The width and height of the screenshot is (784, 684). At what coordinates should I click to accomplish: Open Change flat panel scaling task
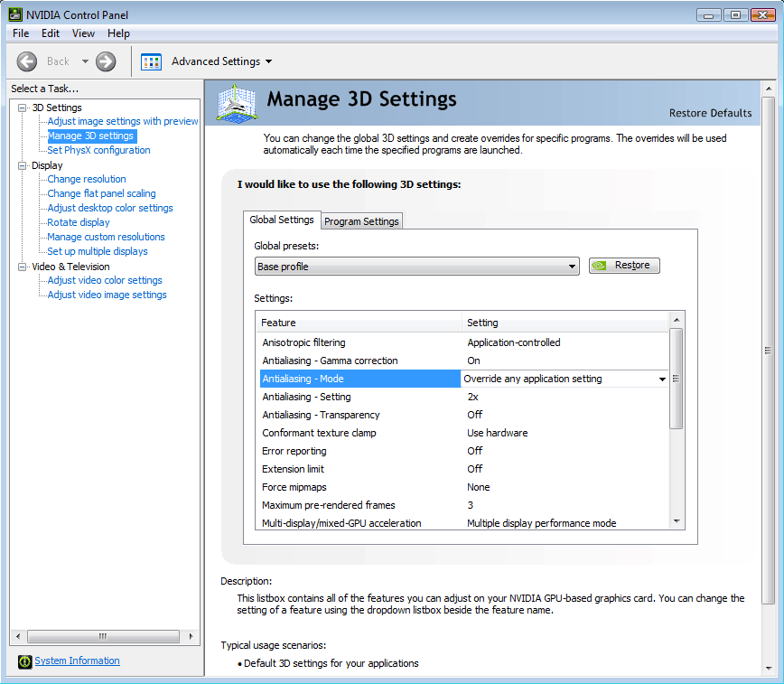click(101, 193)
